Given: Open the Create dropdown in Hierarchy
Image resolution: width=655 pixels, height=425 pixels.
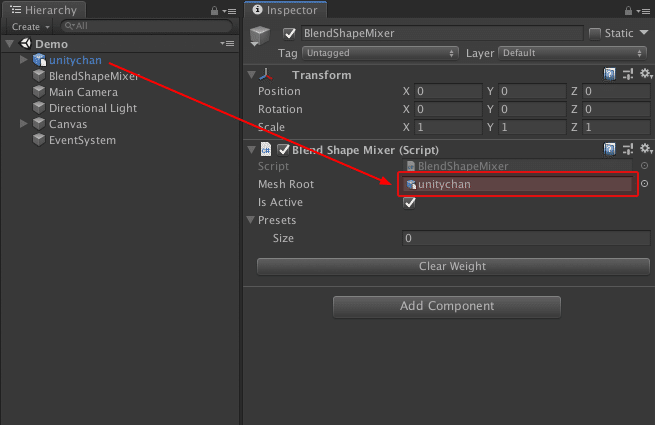Looking at the screenshot, I should tap(30, 27).
